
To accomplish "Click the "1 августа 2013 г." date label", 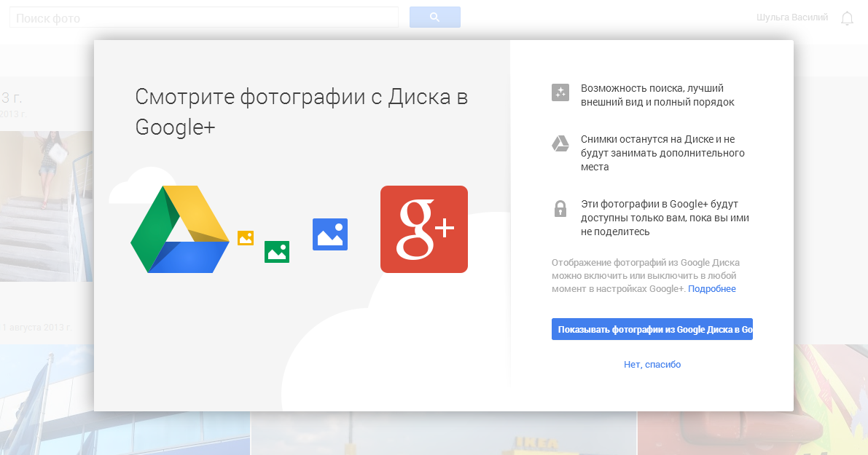I will click(x=36, y=328).
